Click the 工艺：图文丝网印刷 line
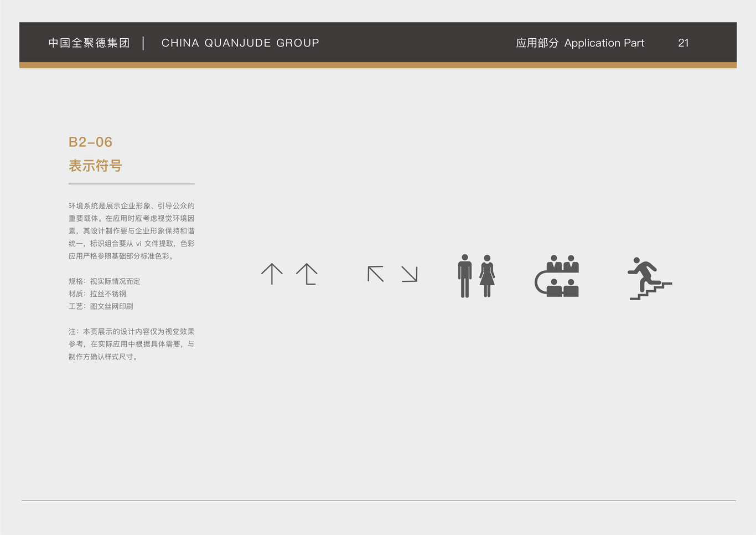The height and width of the screenshot is (535, 756). point(101,306)
